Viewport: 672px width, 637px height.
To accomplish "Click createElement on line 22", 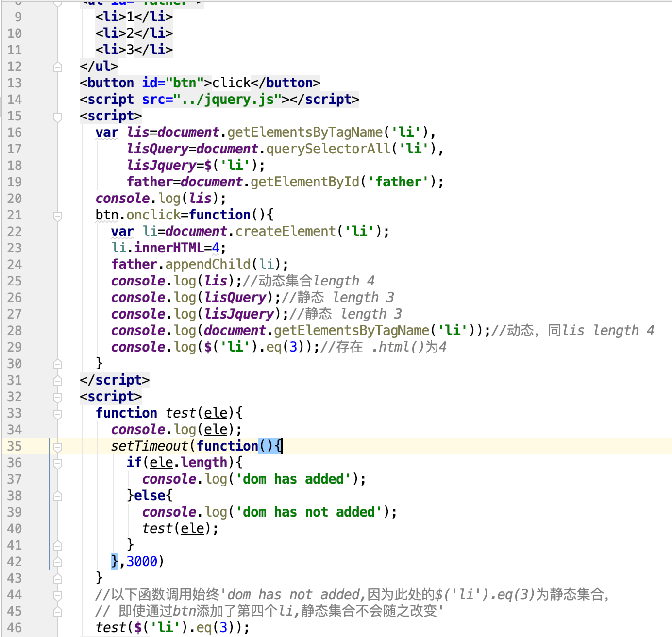I will (x=286, y=232).
